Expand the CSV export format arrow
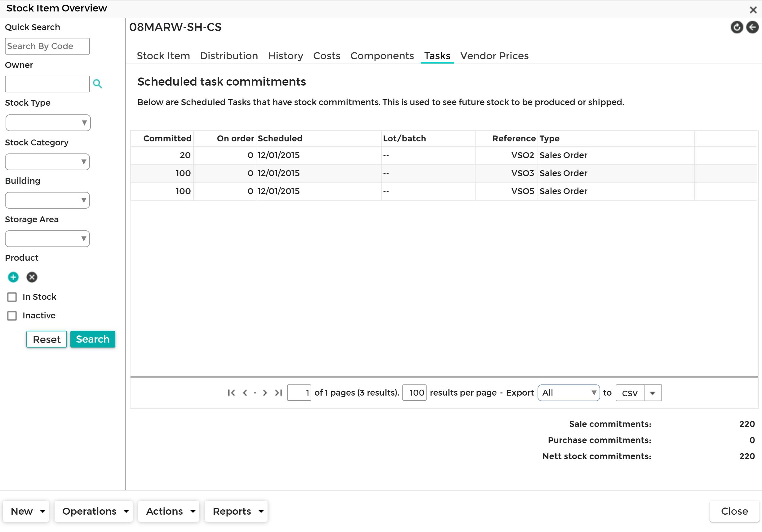The image size is (762, 532). pos(653,393)
